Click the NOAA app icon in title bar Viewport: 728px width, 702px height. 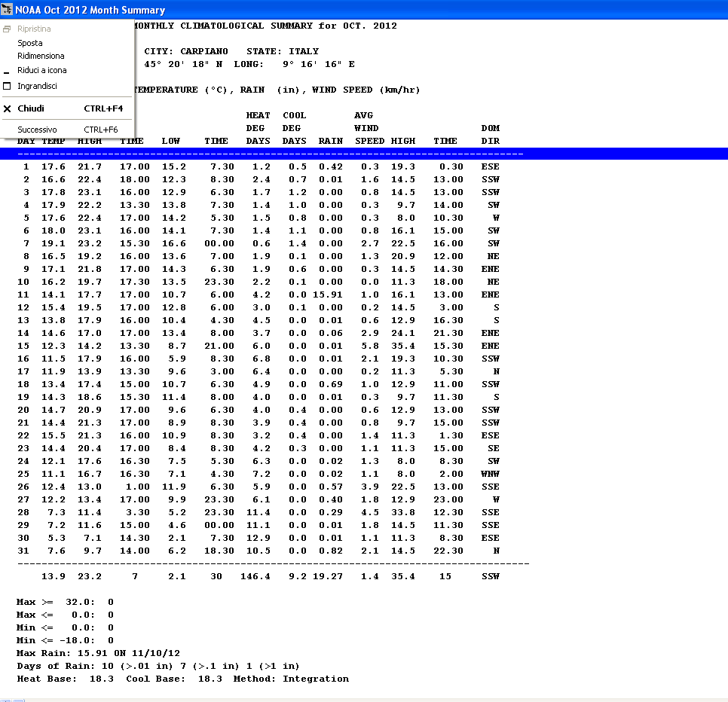tap(7, 10)
